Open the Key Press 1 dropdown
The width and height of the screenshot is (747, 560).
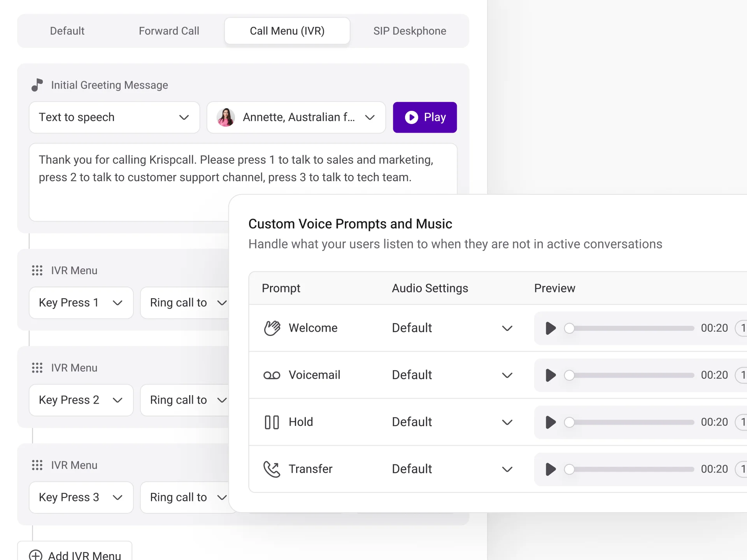[81, 303]
